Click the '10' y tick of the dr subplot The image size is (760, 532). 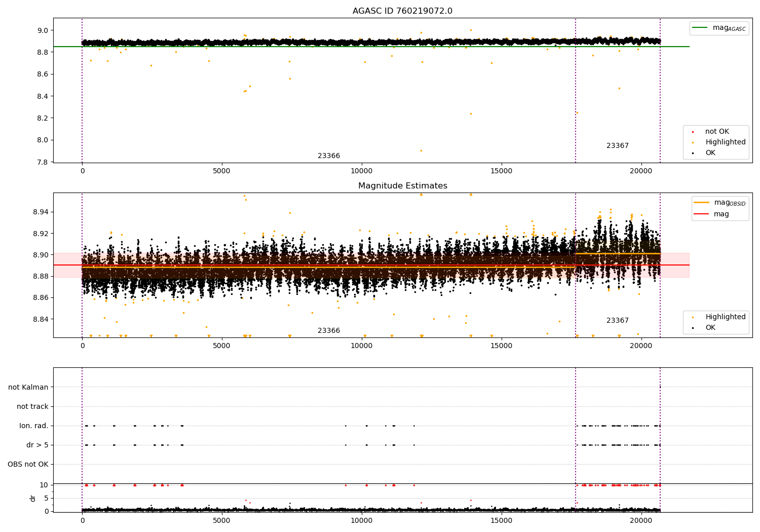[44, 485]
